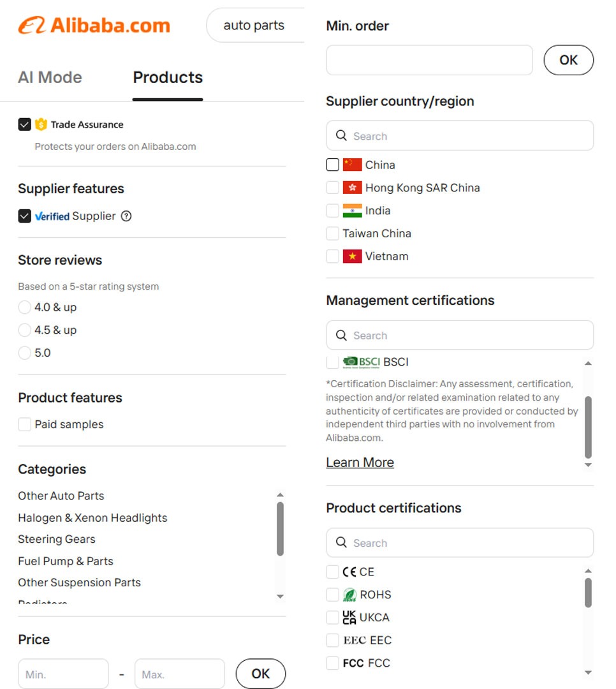
Task: Open the Steering Gears category
Action: click(x=57, y=538)
